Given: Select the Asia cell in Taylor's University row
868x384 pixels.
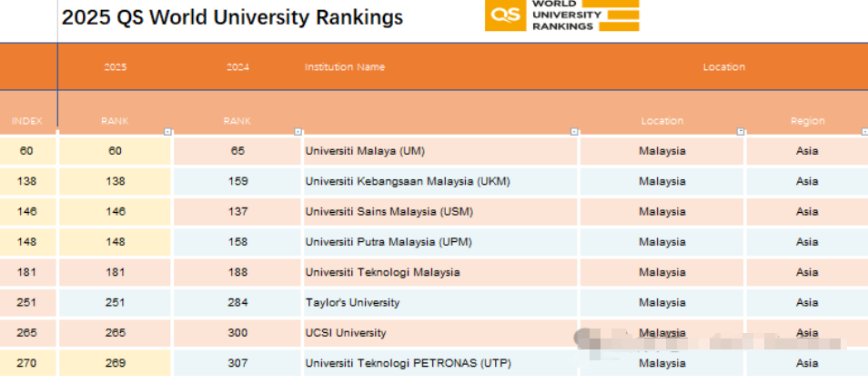Looking at the screenshot, I should pos(806,302).
